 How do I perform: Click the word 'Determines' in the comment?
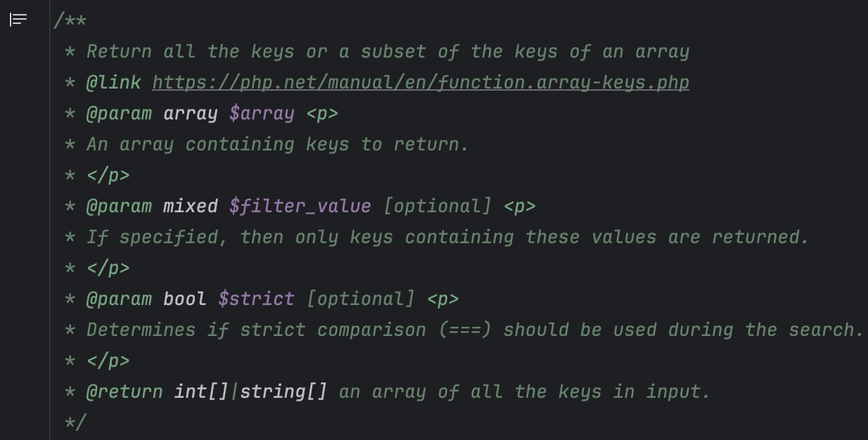[x=141, y=330]
